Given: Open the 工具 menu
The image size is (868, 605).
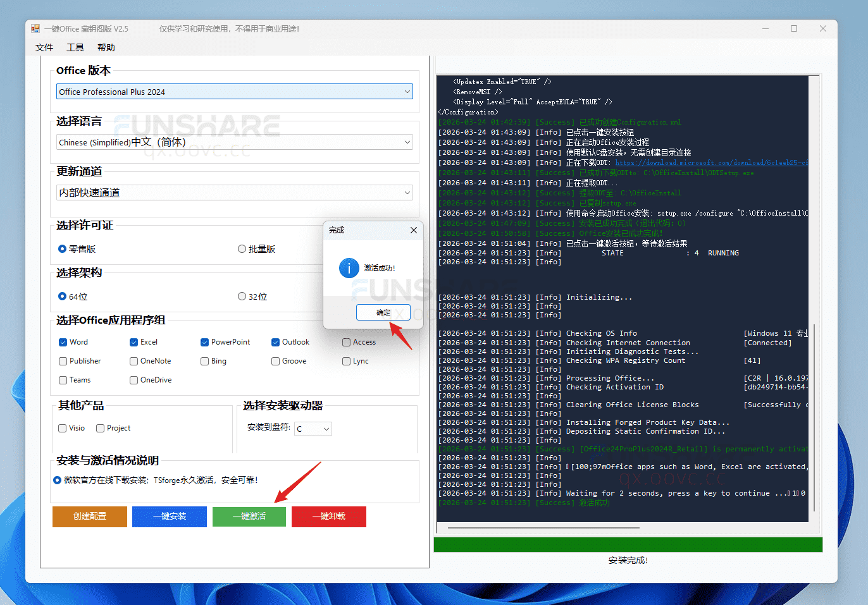Looking at the screenshot, I should coord(75,47).
